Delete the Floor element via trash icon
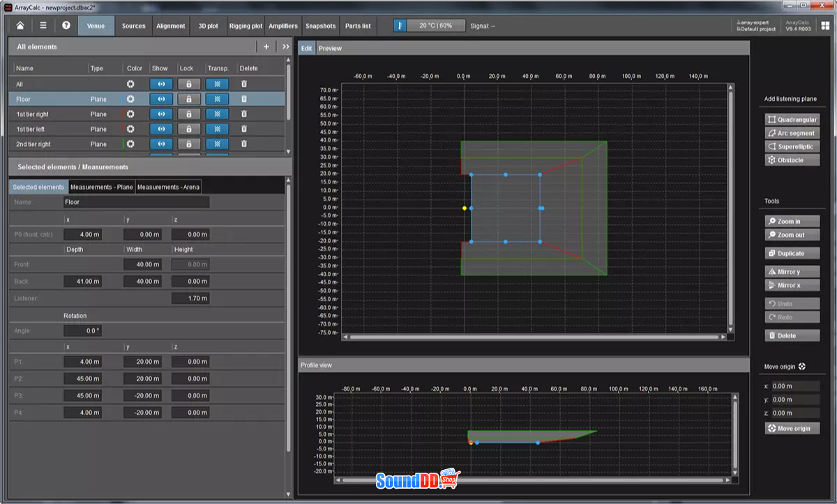Viewport: 837px width, 504px height. [244, 99]
